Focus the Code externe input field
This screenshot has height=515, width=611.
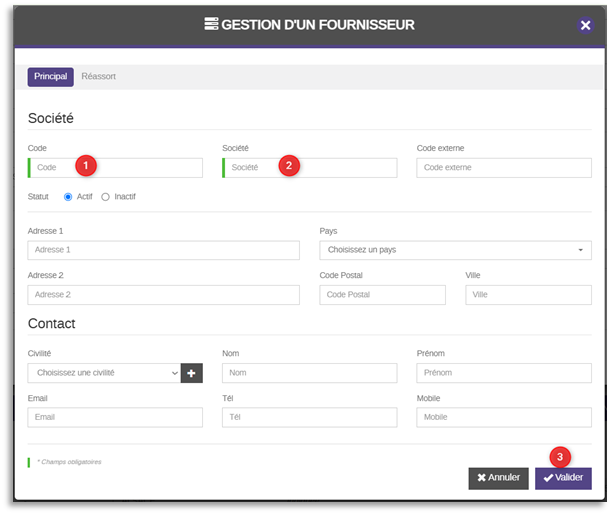point(503,168)
